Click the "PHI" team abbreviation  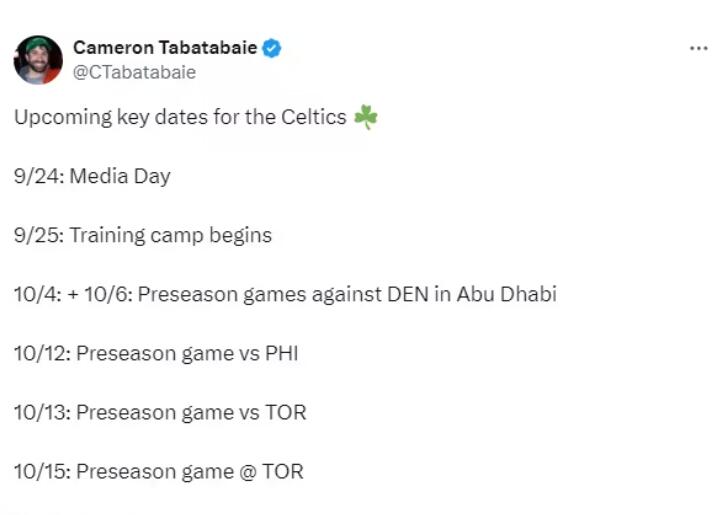(x=280, y=354)
